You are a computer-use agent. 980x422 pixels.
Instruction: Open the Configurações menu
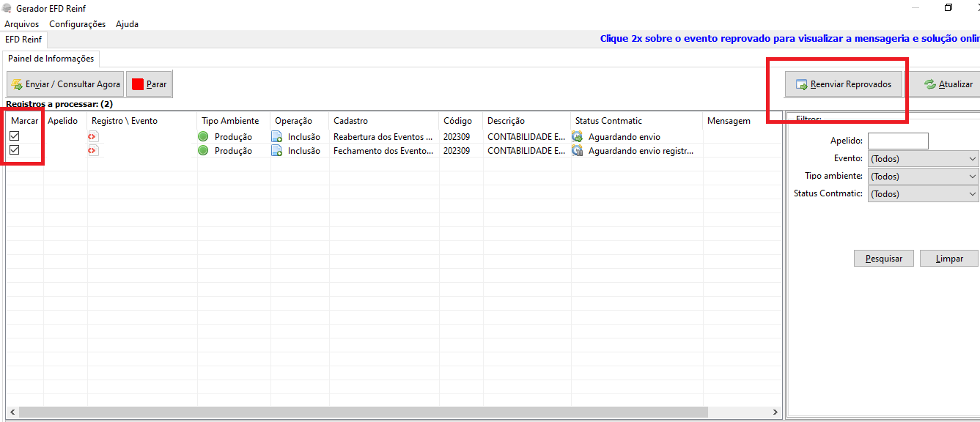78,24
